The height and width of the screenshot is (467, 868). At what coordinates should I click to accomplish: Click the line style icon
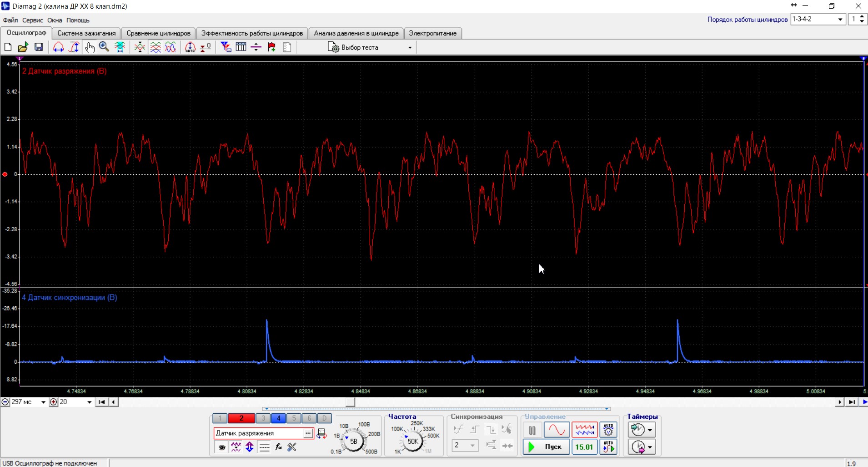pyautogui.click(x=264, y=447)
